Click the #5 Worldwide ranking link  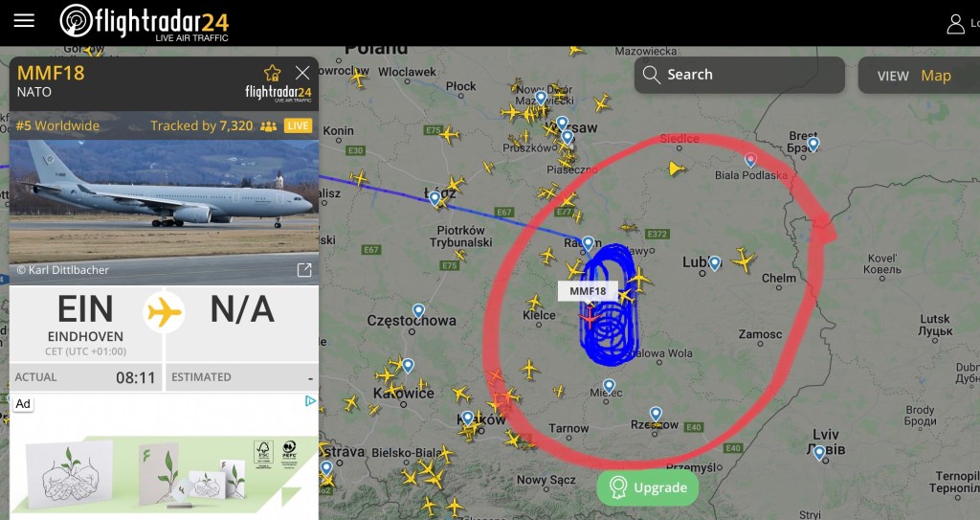57,125
